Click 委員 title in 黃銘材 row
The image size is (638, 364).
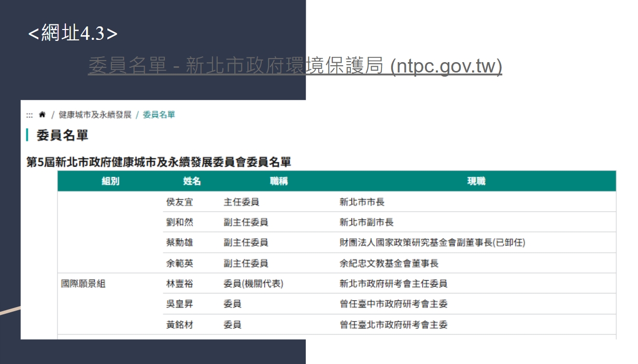pos(232,325)
